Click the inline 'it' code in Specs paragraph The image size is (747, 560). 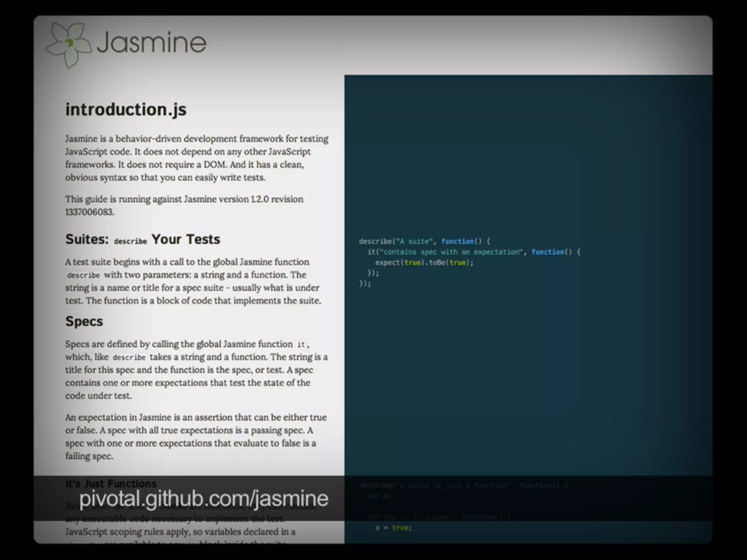tap(301, 345)
